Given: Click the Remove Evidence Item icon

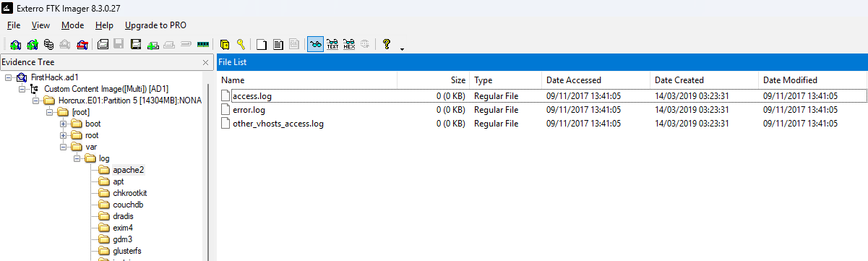Looking at the screenshot, I should [65, 44].
